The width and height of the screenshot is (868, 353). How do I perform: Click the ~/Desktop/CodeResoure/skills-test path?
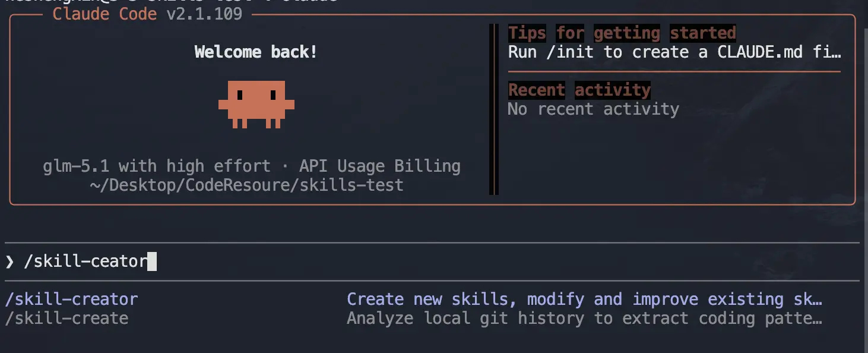point(246,185)
